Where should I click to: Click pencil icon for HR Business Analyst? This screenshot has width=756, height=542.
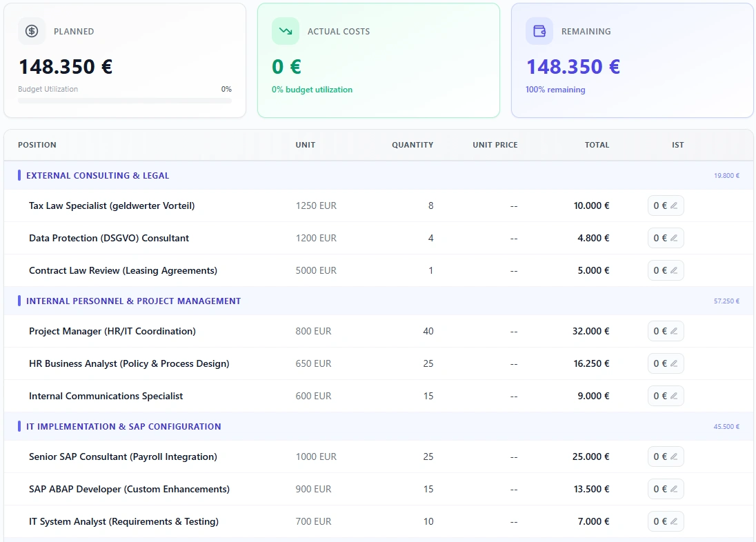tap(674, 363)
